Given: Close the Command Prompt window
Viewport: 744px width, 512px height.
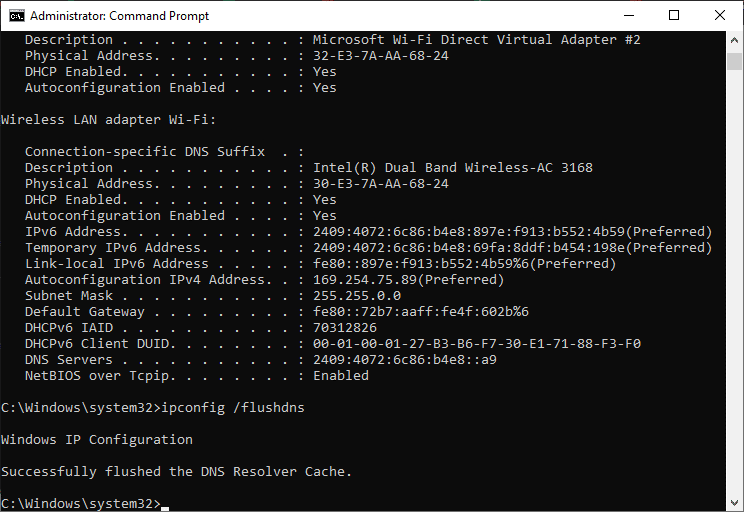Looking at the screenshot, I should tap(720, 16).
